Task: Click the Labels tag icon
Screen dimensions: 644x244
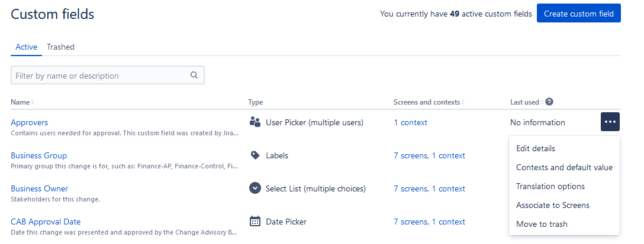Action: coord(255,155)
